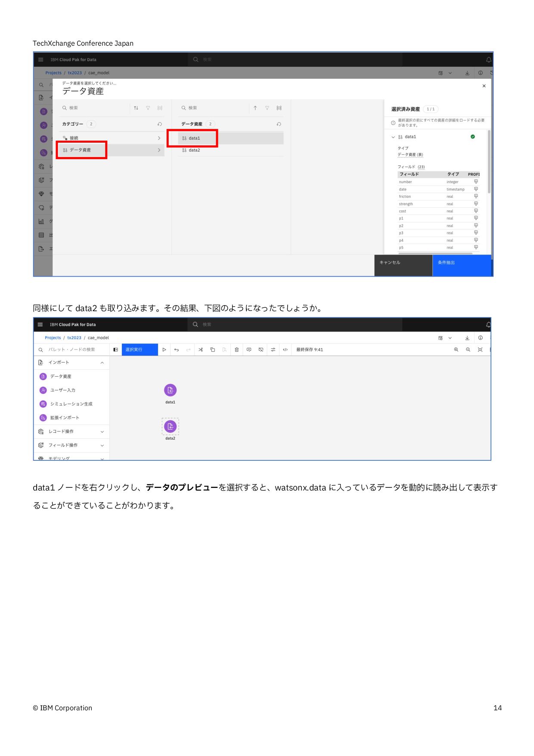Viewport: 534px width, 756px height.
Task: Click refresh icon beside dialog データ資産 list heading
Action: click(x=279, y=124)
